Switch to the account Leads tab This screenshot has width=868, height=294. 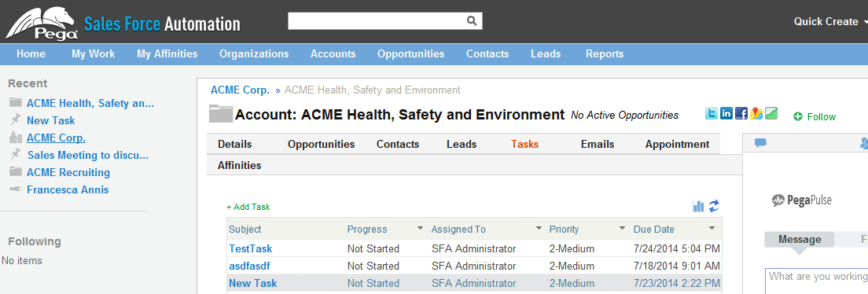click(462, 144)
